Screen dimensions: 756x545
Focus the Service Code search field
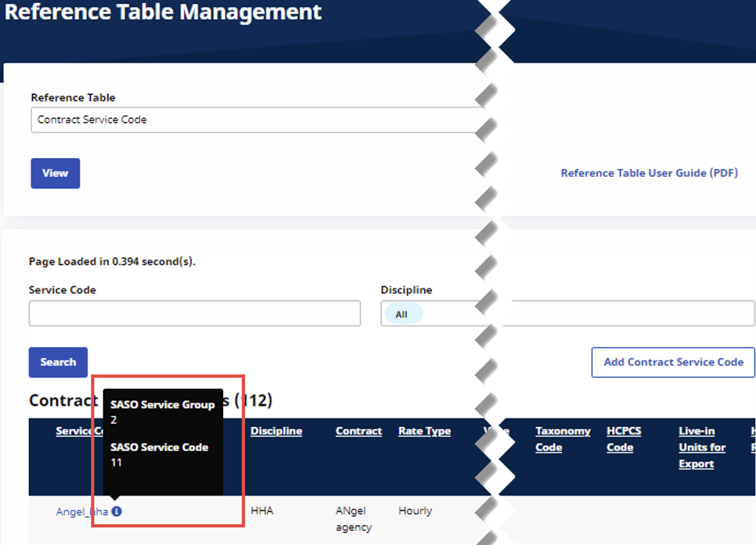coord(194,314)
